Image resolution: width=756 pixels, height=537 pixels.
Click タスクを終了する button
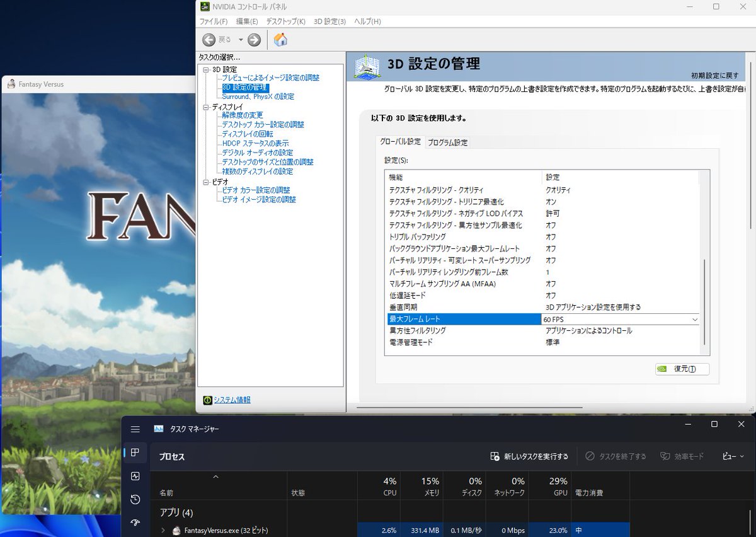coord(616,456)
